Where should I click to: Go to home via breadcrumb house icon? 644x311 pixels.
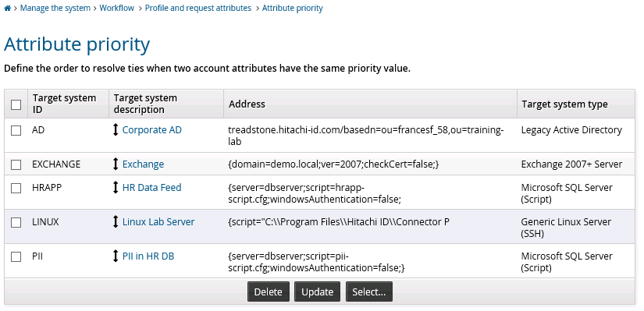coord(7,9)
